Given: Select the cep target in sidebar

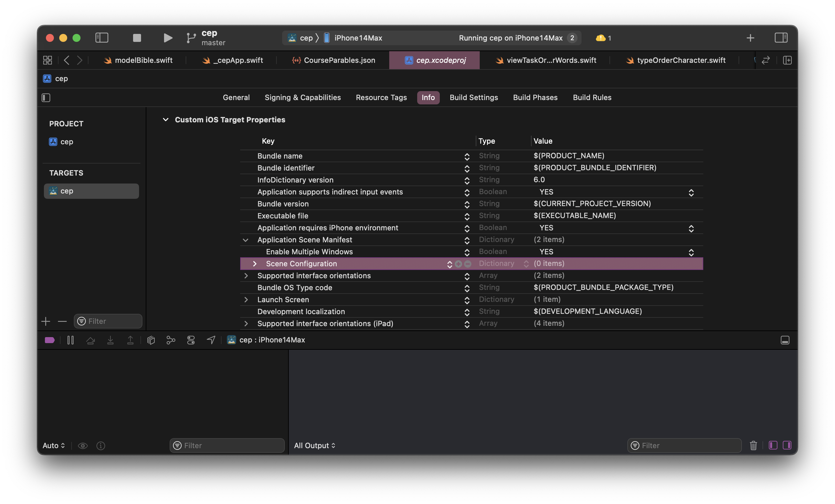Looking at the screenshot, I should (x=91, y=191).
